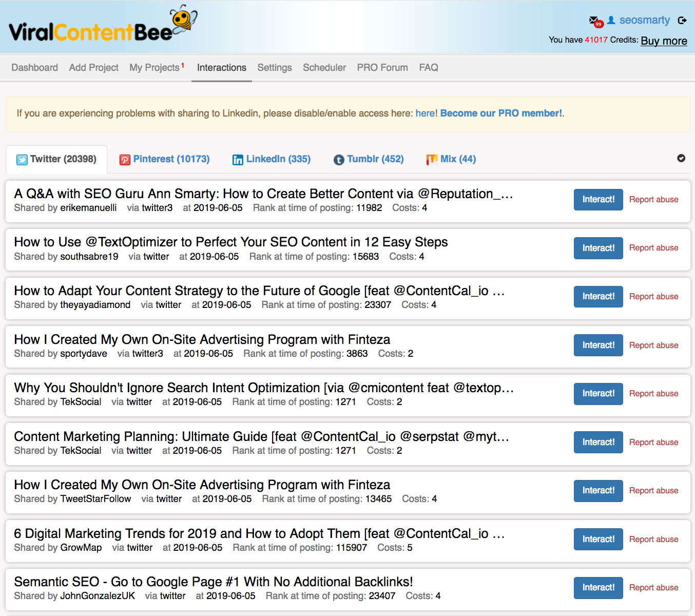This screenshot has height=616, width=695.
Task: Open the messages envelope icon with notification badge
Action: [x=595, y=22]
